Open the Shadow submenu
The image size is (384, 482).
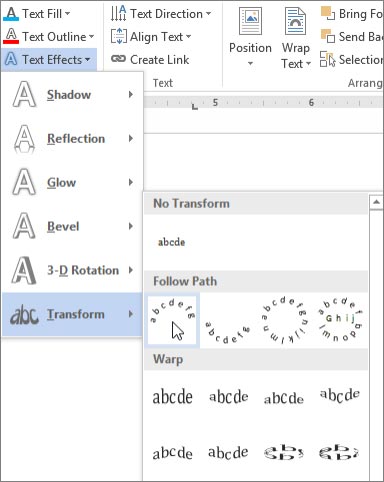click(x=72, y=95)
